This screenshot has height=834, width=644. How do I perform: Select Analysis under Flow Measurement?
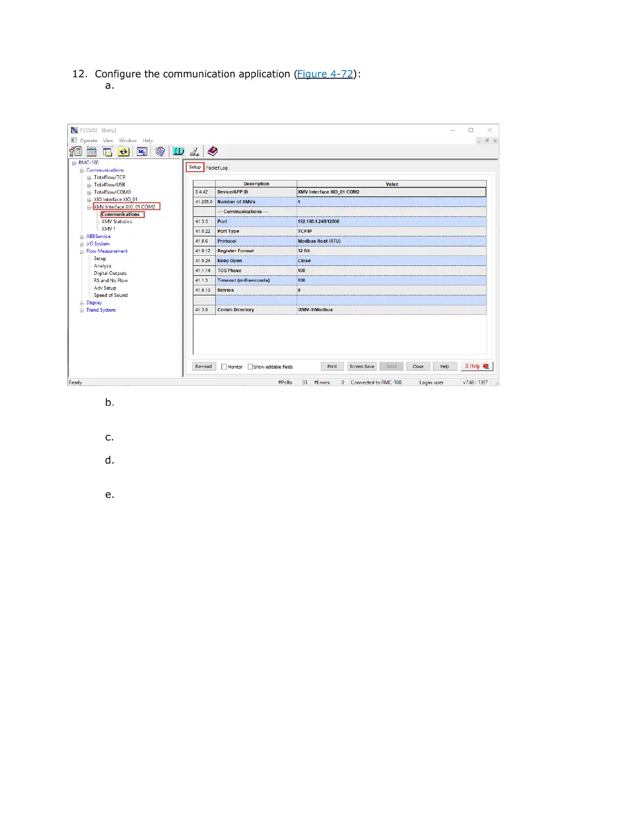tap(103, 266)
